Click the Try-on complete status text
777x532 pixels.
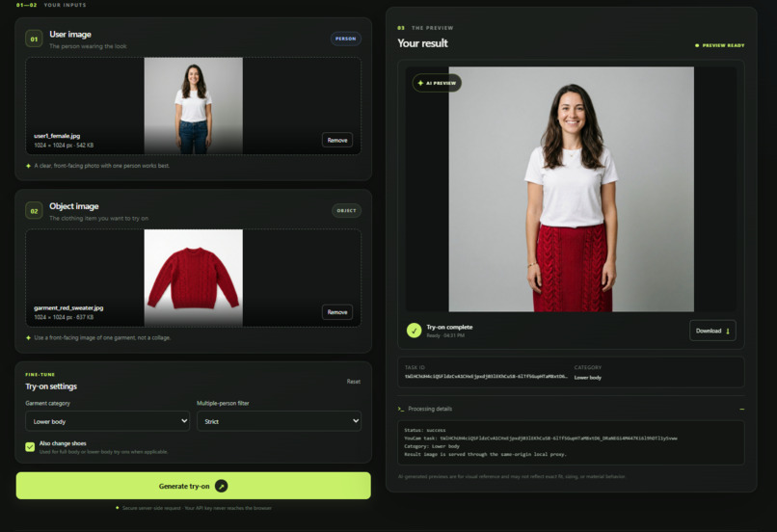(x=449, y=327)
